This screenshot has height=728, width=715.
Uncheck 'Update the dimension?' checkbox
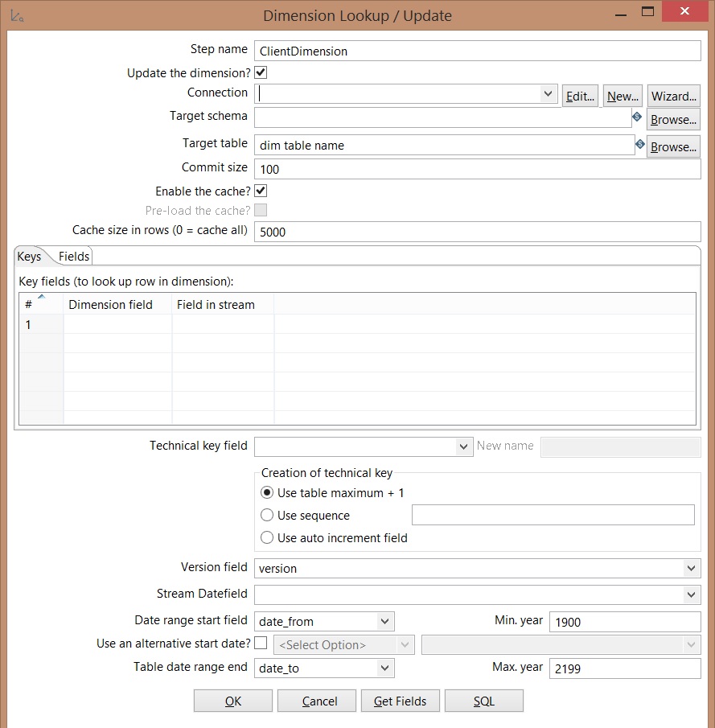click(261, 72)
